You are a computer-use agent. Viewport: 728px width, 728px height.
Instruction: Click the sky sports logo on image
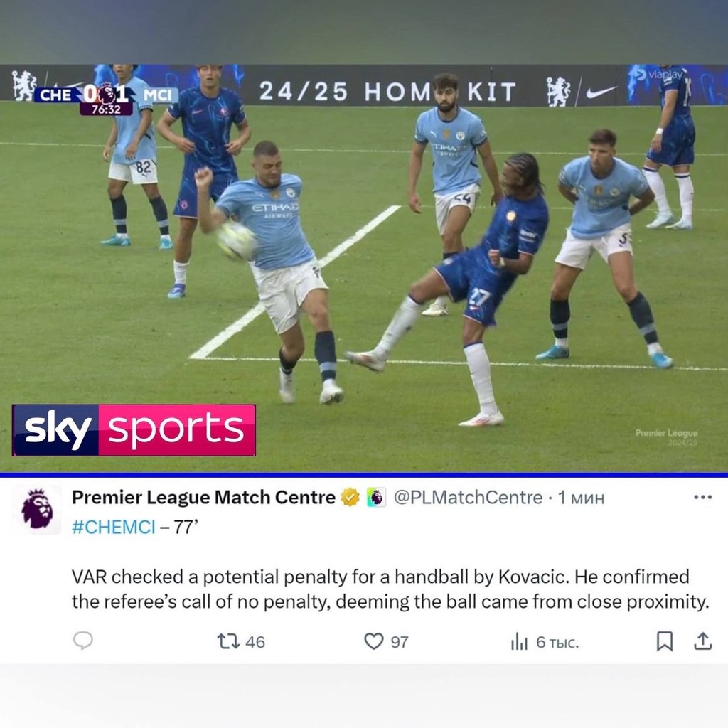[x=134, y=430]
